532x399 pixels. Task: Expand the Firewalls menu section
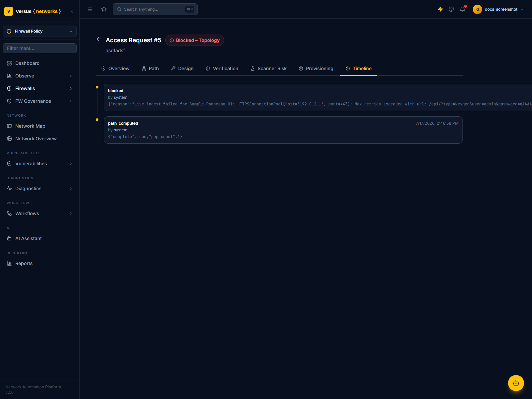pyautogui.click(x=40, y=88)
